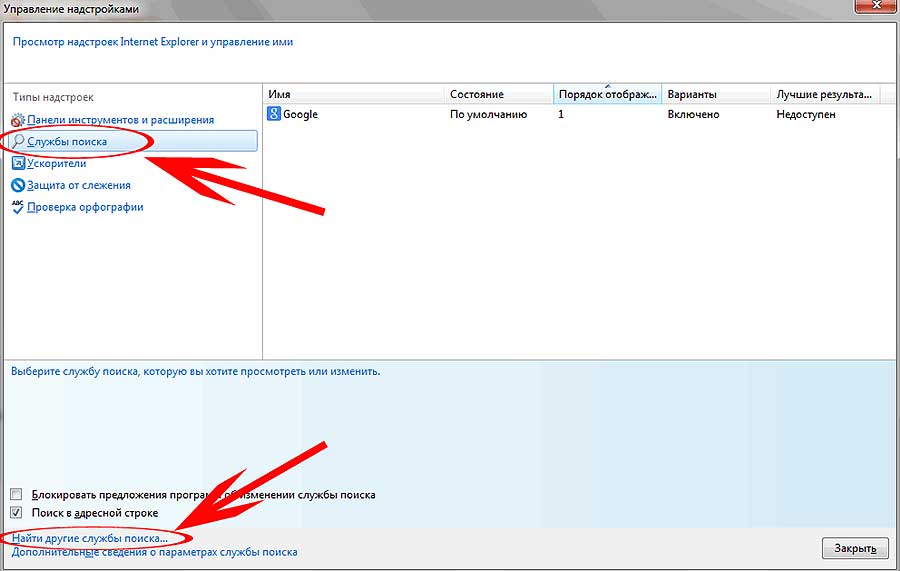Close the add-ons window with X
Viewport: 900px width, 571px height.
coord(876,5)
